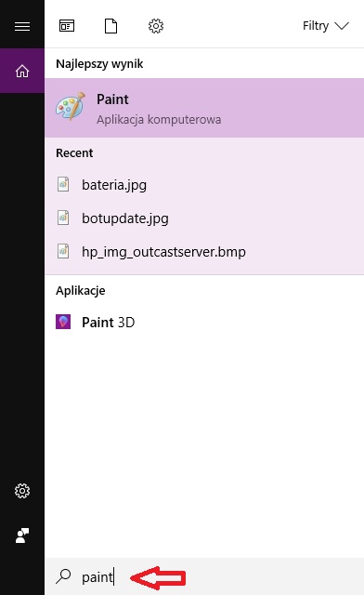Click the Filtry chevron arrow

point(342,26)
